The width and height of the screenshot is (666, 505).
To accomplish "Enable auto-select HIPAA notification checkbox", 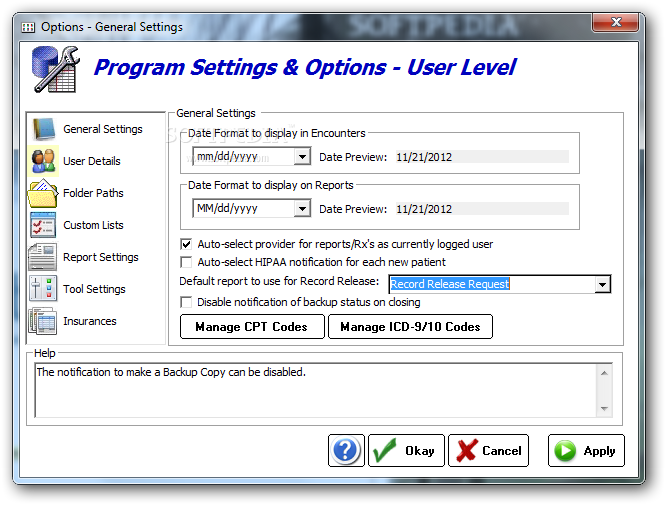I will 186,262.
